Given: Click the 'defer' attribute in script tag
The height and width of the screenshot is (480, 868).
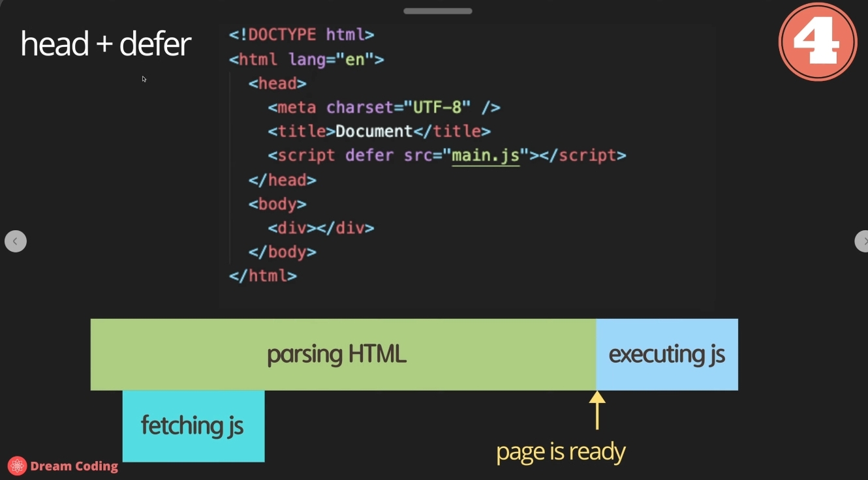Looking at the screenshot, I should tap(369, 155).
